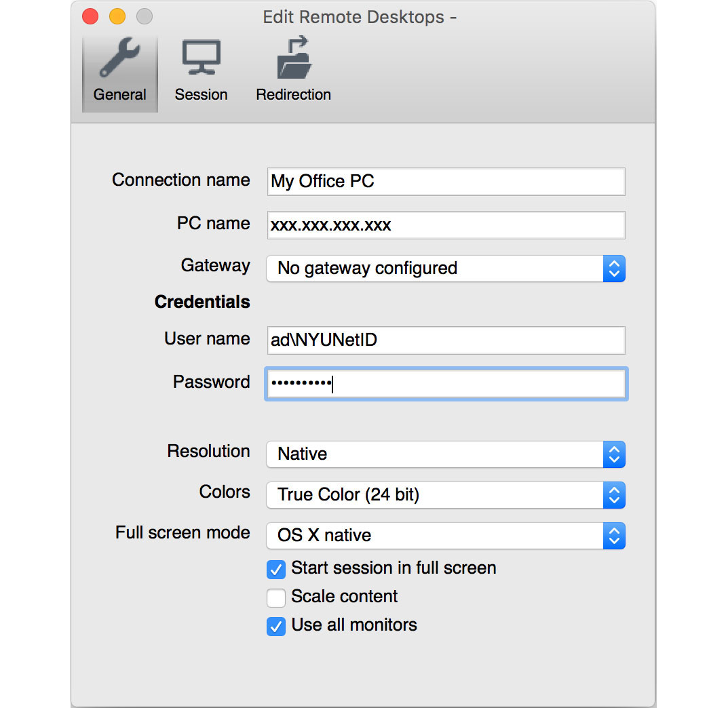
Task: Click the gray zoom window button
Action: point(145,17)
